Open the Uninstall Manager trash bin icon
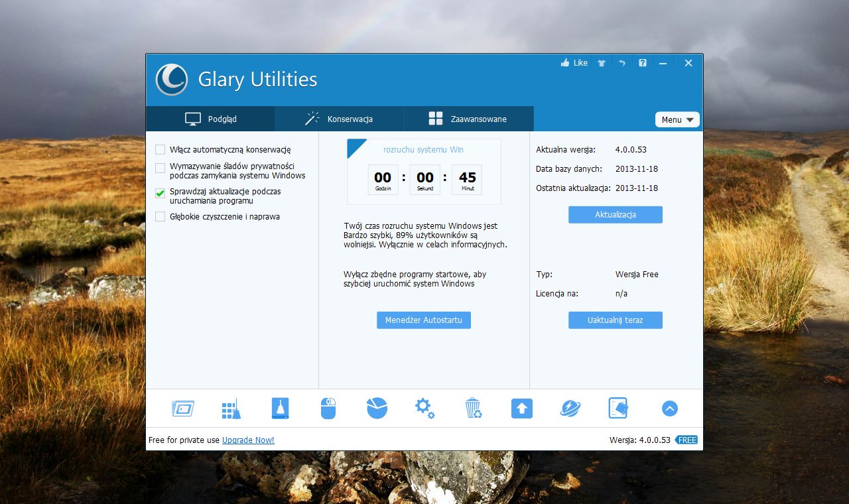This screenshot has width=849, height=504. pos(474,409)
